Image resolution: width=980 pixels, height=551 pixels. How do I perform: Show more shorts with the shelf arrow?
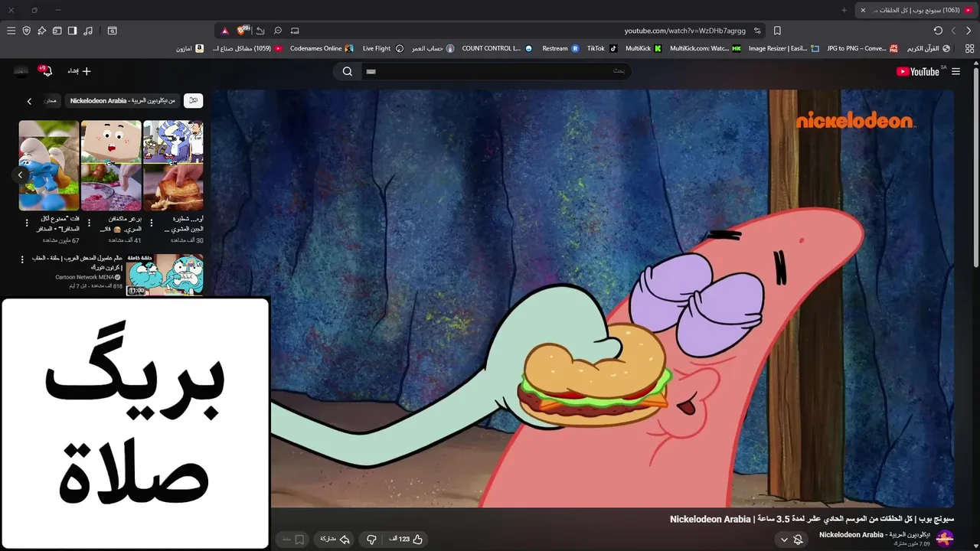[20, 174]
